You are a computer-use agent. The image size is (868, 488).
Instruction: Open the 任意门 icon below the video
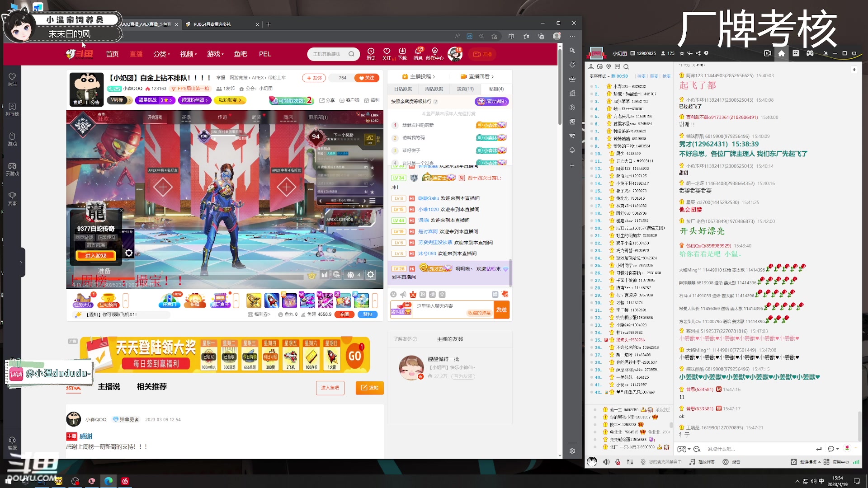pyautogui.click(x=170, y=300)
